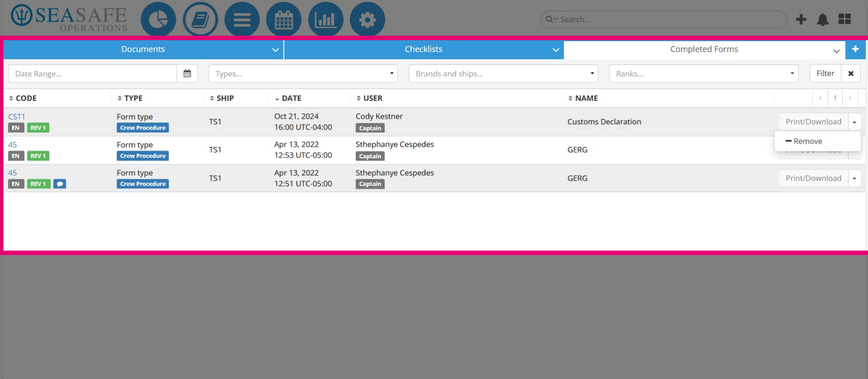
Task: Open the bar chart reports icon
Action: point(325,19)
